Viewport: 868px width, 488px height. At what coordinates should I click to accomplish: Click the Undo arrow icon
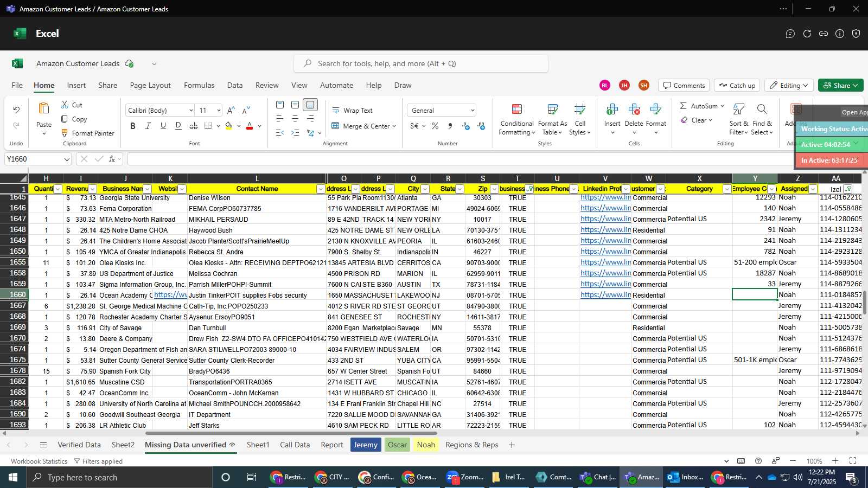[x=16, y=110]
